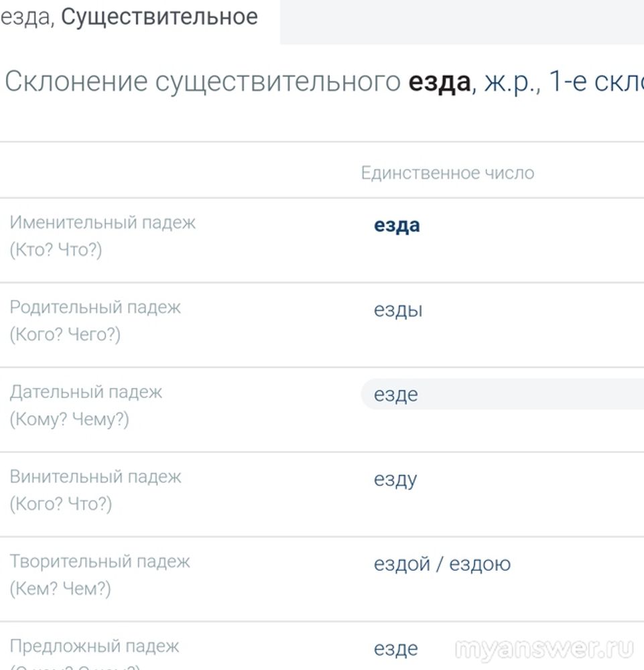Select accusative form 'езду'

point(395,480)
